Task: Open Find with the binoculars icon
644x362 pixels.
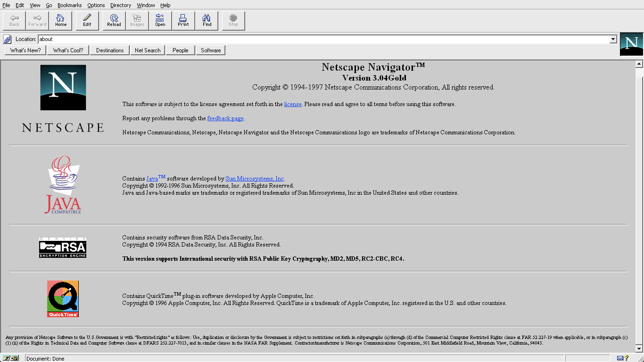Action: coord(207,21)
